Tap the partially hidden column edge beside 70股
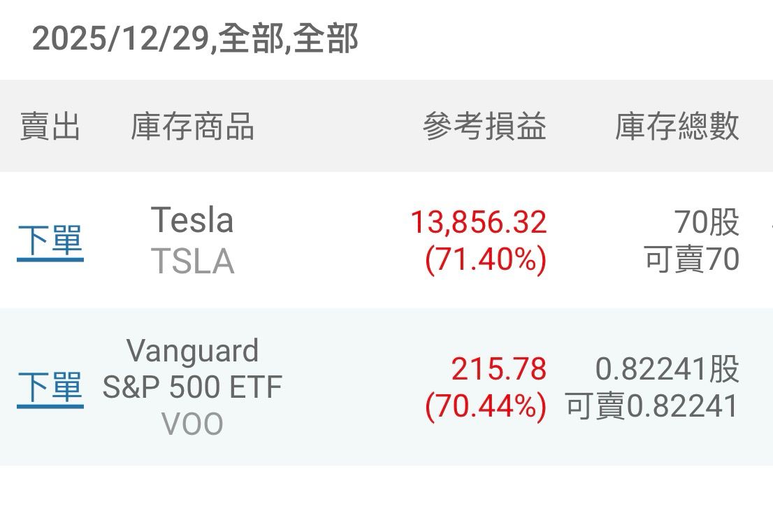 click(770, 227)
